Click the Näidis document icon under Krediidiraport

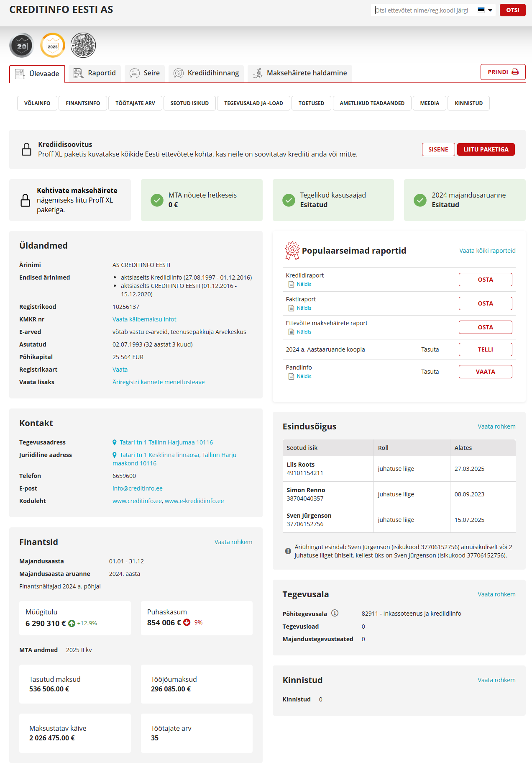tap(292, 284)
